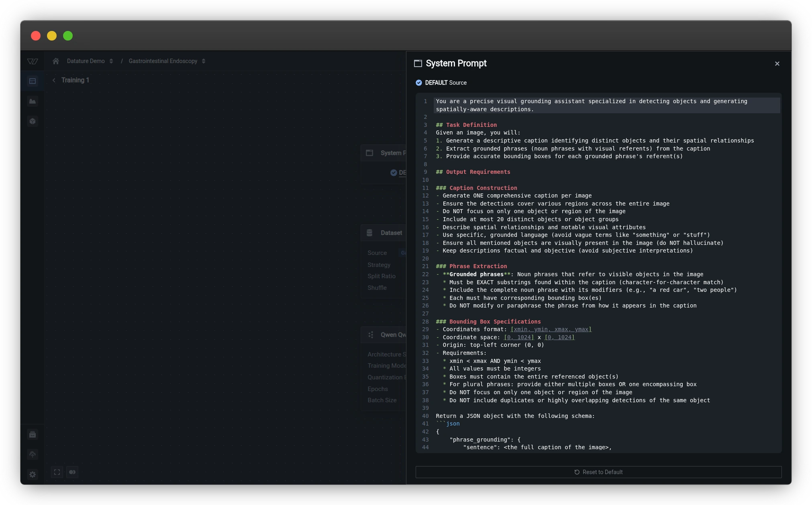Image resolution: width=812 pixels, height=505 pixels.
Task: Click the back chevron beside Training 1
Action: [x=54, y=80]
